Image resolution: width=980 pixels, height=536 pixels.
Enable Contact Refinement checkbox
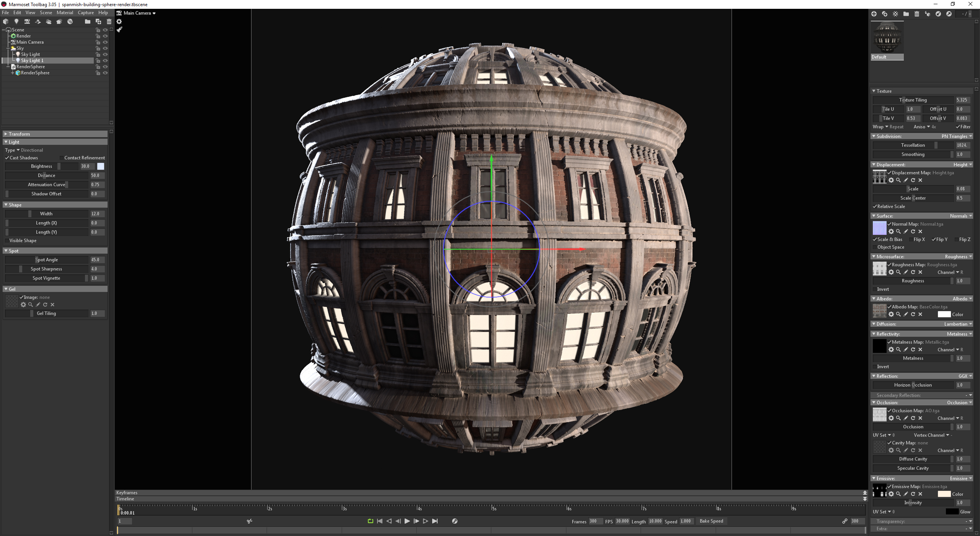point(61,158)
